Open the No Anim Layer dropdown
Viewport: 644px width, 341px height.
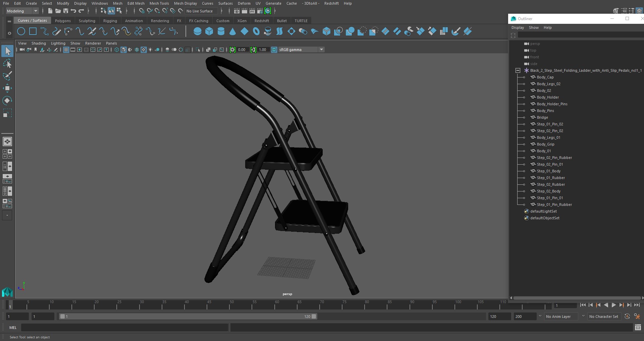point(561,316)
